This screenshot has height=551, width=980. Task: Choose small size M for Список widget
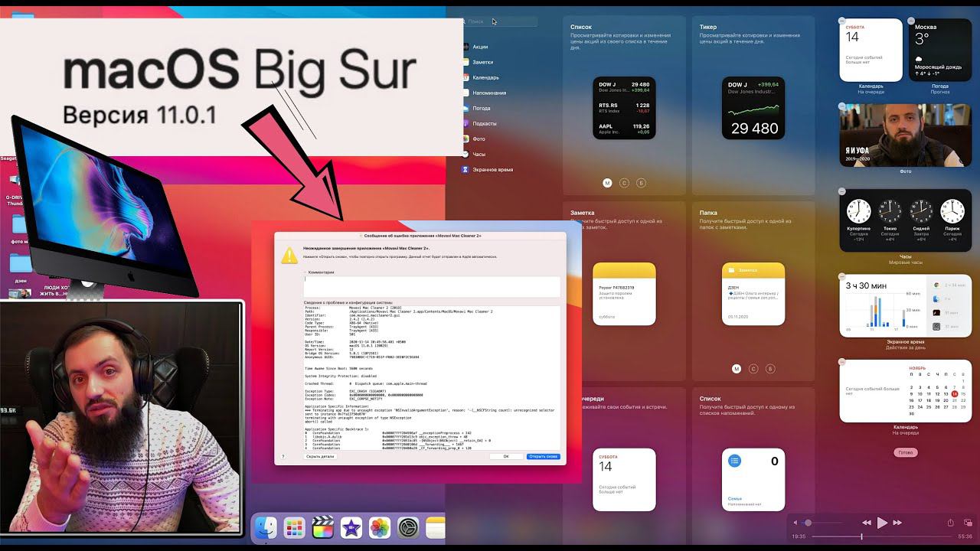(607, 183)
